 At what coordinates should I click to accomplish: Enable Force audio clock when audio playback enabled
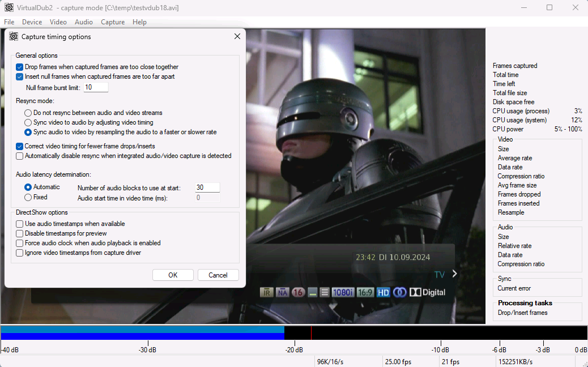click(x=19, y=244)
